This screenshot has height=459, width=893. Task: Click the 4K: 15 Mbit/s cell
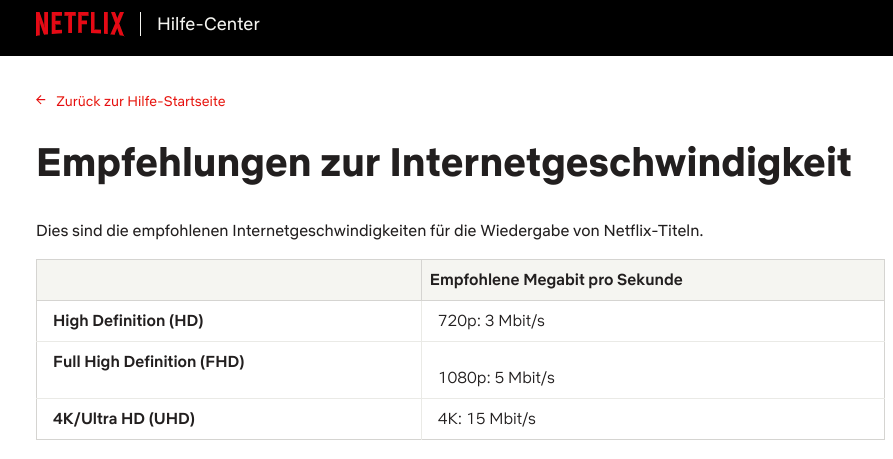coord(487,418)
